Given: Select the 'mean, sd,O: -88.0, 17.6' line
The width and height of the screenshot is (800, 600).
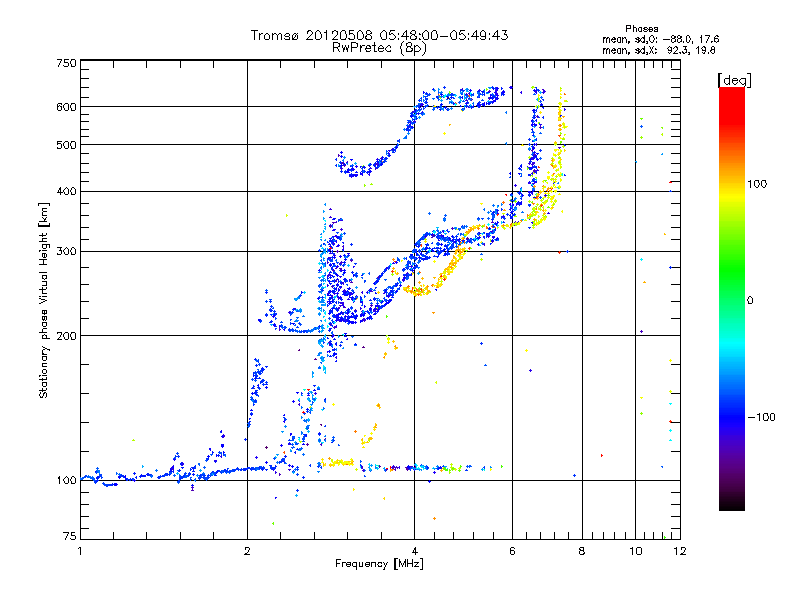Looking at the screenshot, I should click(x=661, y=39).
